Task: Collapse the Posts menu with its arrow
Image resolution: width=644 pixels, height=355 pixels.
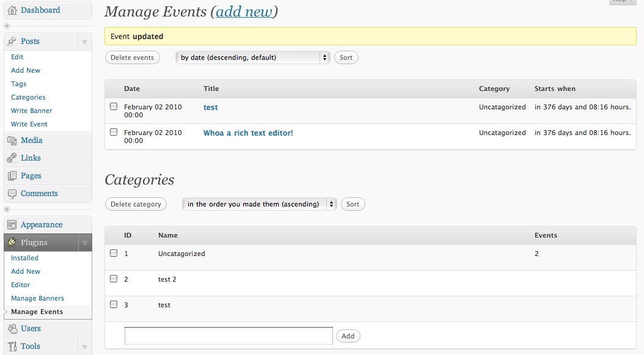Action: (84, 42)
